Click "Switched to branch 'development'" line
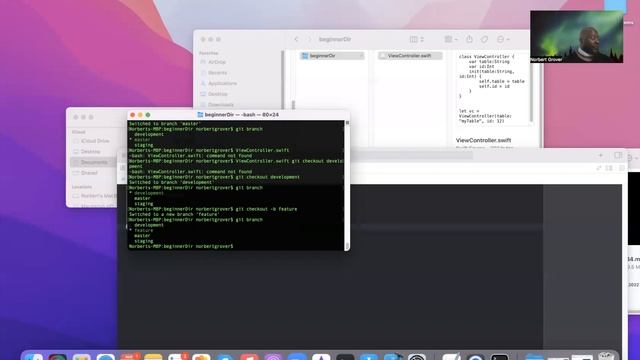Viewport: 640px width, 360px height. [171, 182]
